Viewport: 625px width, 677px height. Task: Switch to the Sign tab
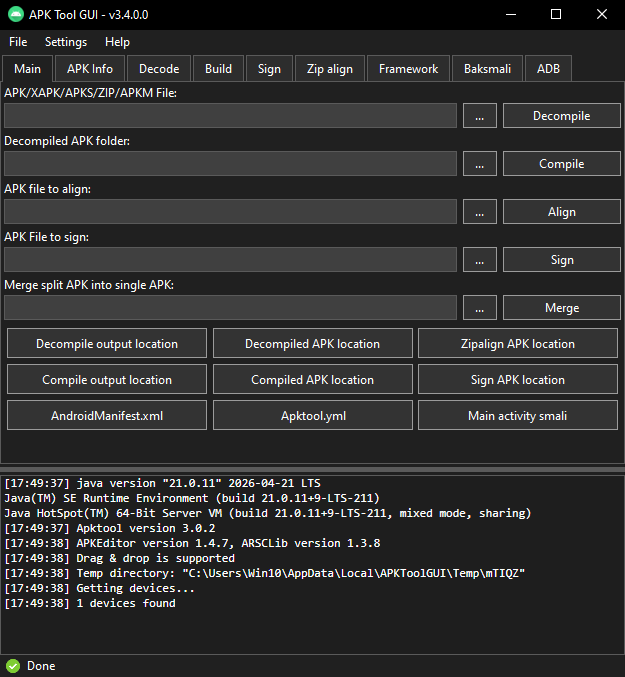[x=269, y=69]
